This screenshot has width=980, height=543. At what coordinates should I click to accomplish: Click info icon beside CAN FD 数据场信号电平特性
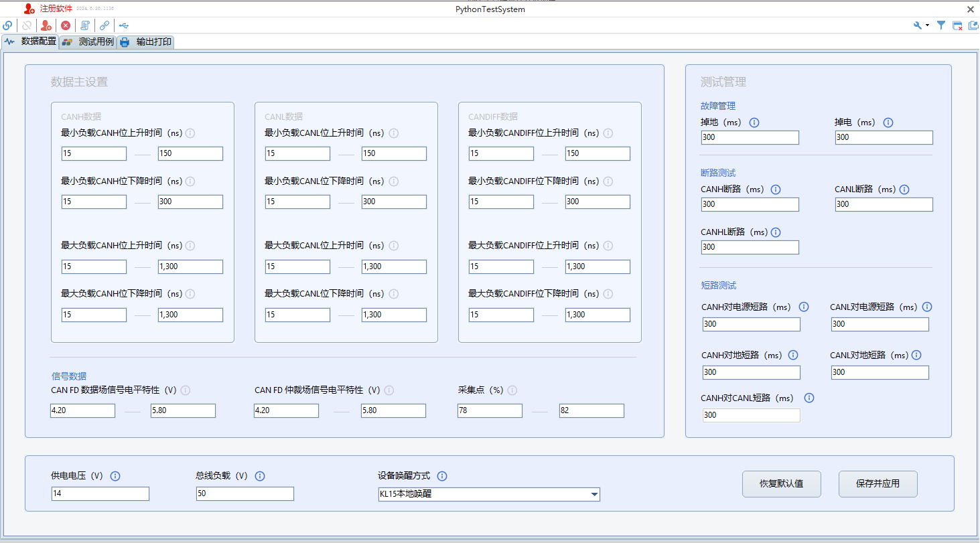point(186,390)
